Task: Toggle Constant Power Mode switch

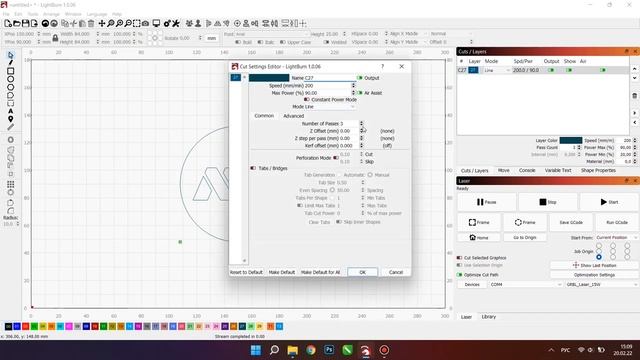Action: tap(307, 100)
